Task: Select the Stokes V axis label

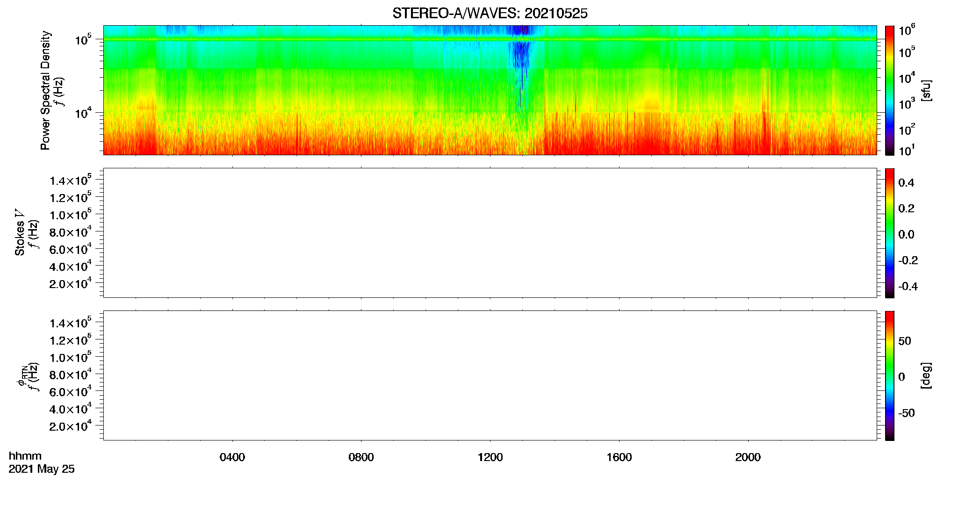Action: pyautogui.click(x=20, y=232)
